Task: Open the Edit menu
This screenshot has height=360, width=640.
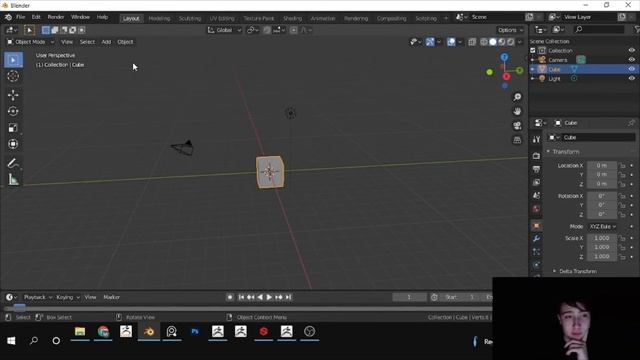Action: click(36, 17)
